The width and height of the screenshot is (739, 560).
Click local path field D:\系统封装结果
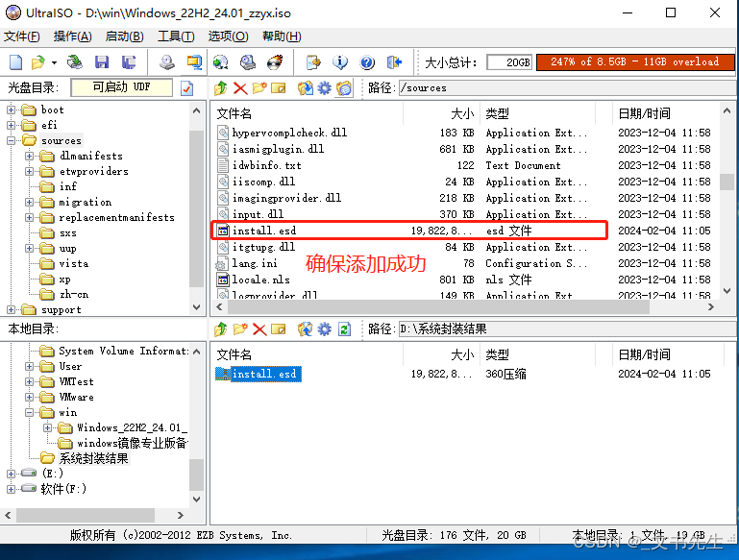(567, 329)
